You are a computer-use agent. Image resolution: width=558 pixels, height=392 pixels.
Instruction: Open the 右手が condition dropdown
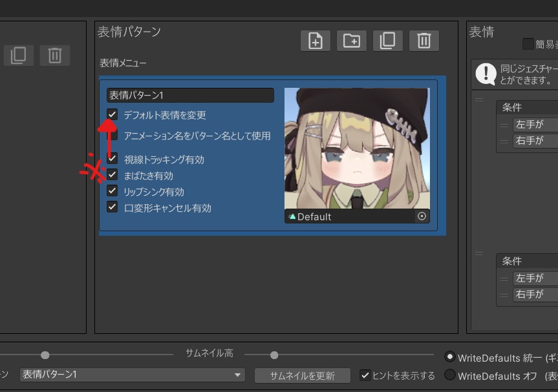point(535,141)
